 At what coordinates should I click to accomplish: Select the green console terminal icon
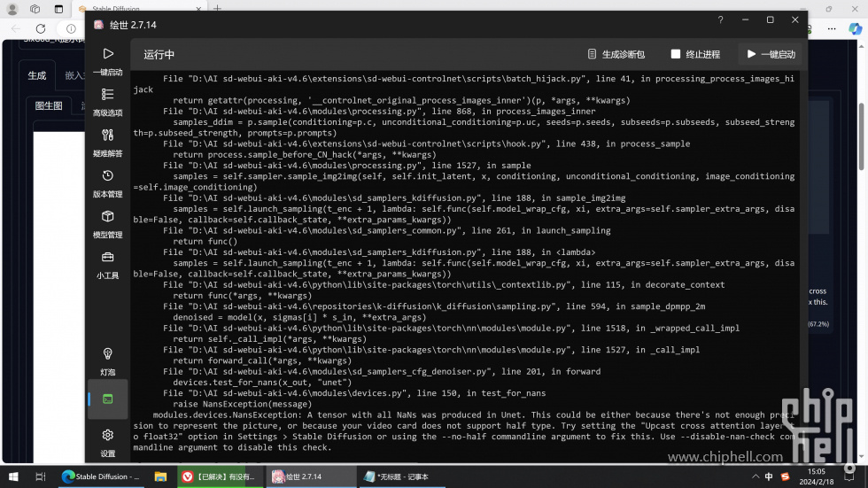107,399
